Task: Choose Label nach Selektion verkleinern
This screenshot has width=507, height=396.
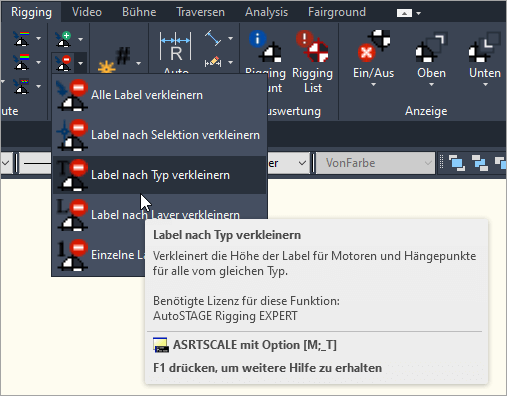Action: pyautogui.click(x=160, y=135)
